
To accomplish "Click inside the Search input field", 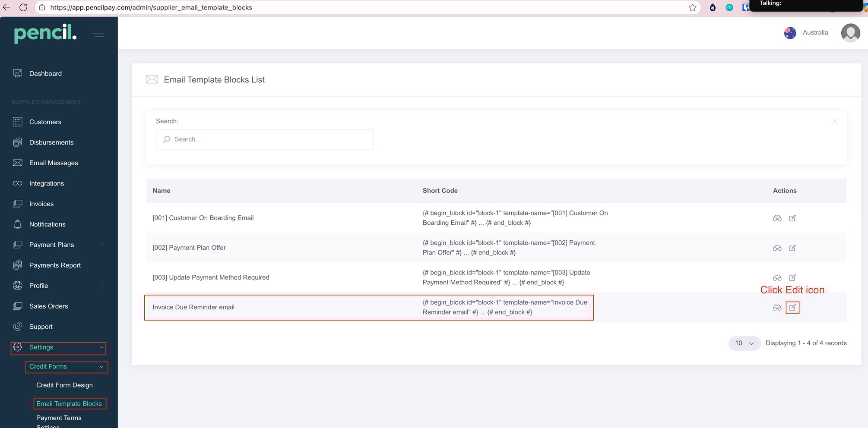I will click(x=264, y=139).
